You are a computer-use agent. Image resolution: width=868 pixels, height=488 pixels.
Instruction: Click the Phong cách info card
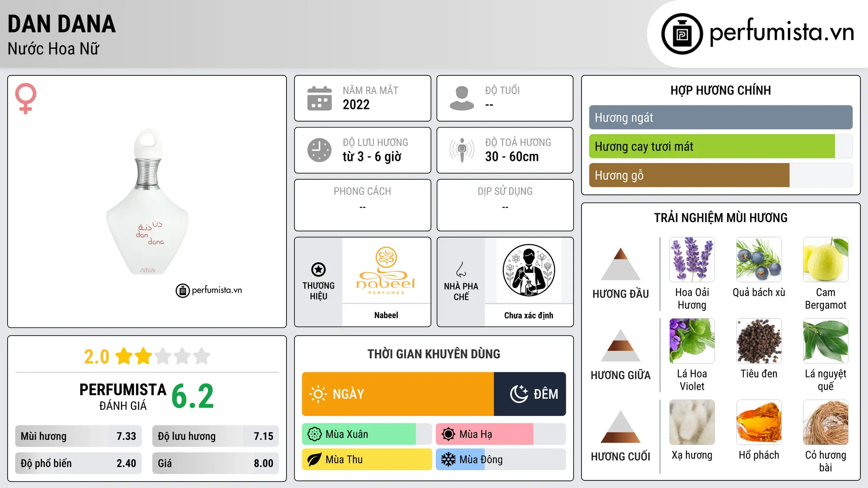(362, 205)
